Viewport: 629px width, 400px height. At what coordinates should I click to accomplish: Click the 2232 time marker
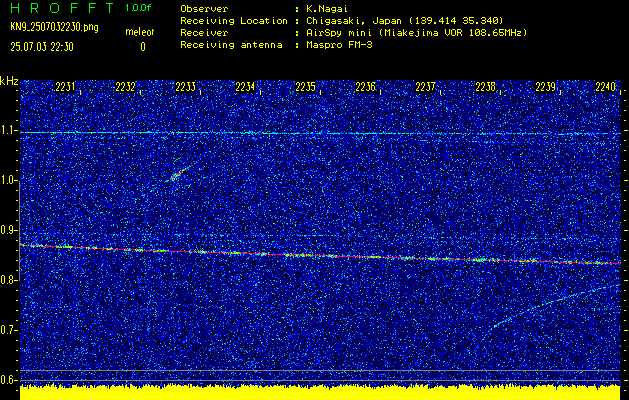tap(125, 87)
